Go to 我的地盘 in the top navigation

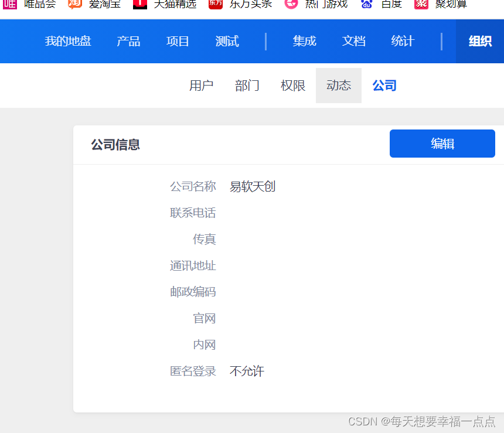[x=68, y=41]
